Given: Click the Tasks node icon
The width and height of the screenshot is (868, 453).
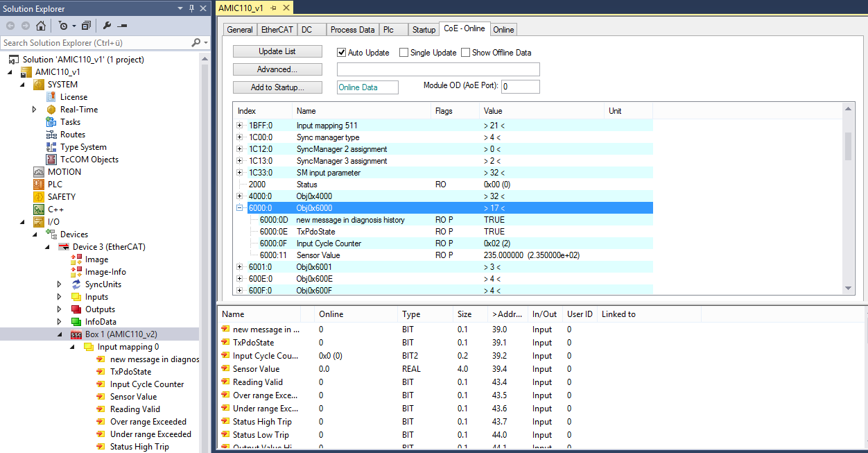Looking at the screenshot, I should pos(51,122).
